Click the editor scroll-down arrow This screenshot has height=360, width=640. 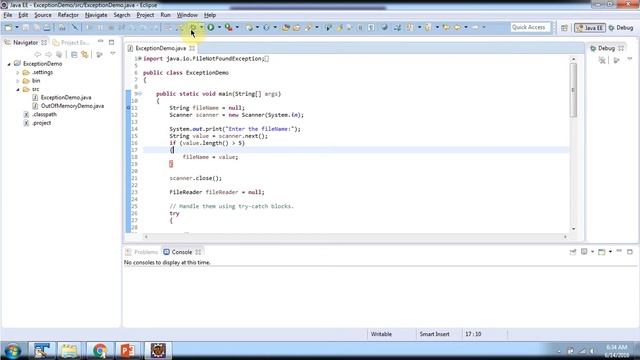pyautogui.click(x=573, y=229)
